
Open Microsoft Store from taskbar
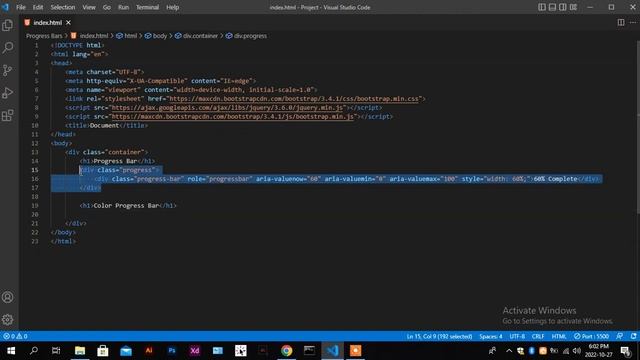pos(103,351)
